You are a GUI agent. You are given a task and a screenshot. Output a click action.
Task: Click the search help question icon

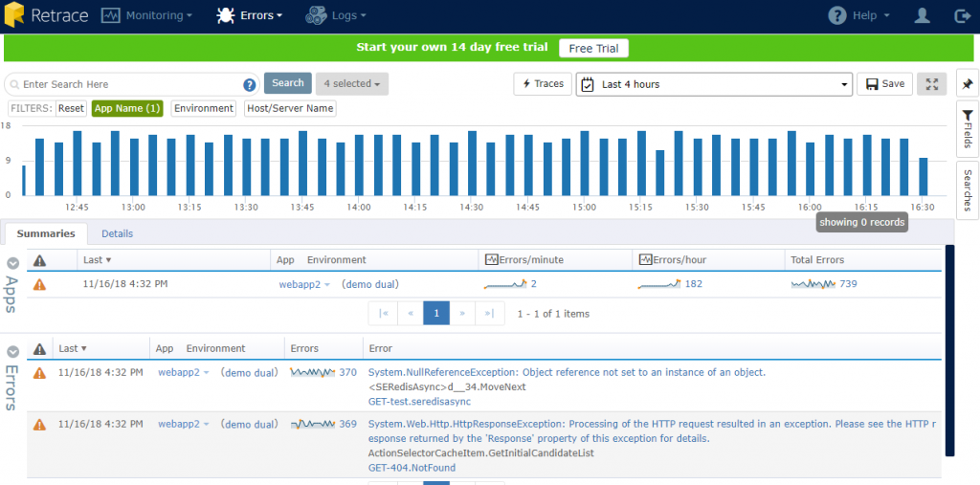click(250, 85)
